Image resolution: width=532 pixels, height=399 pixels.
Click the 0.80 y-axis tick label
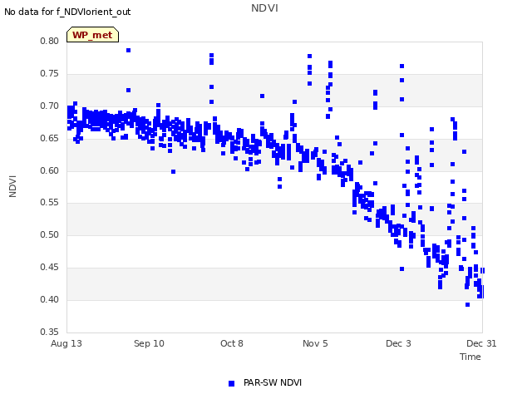(x=49, y=41)
